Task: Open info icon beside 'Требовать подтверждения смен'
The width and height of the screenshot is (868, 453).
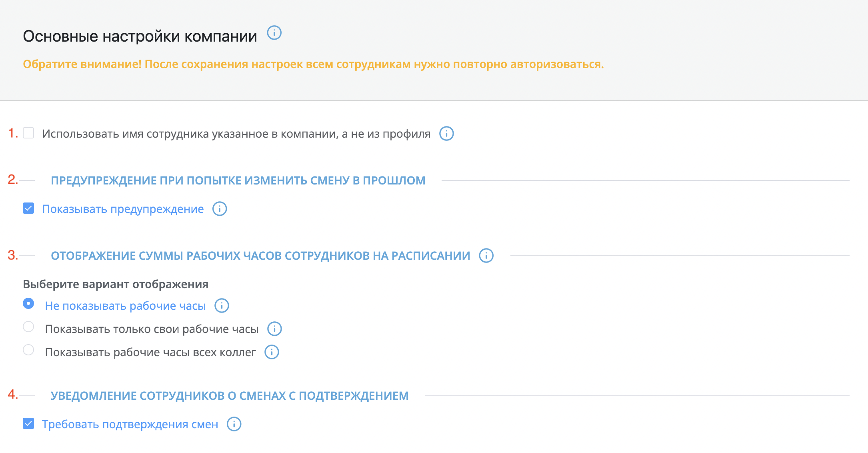Action: tap(234, 424)
